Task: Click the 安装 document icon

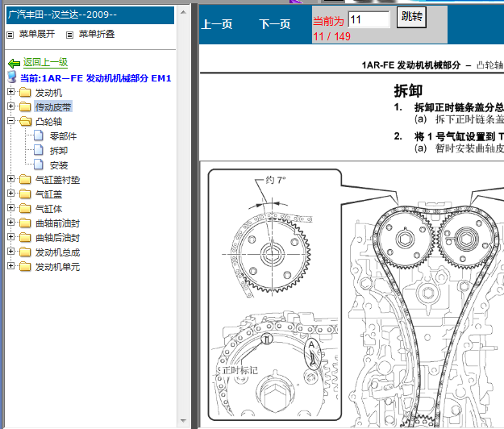Action: pos(38,165)
